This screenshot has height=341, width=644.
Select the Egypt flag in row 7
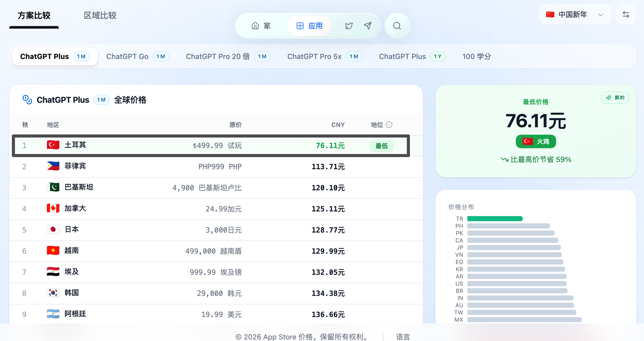tap(53, 271)
